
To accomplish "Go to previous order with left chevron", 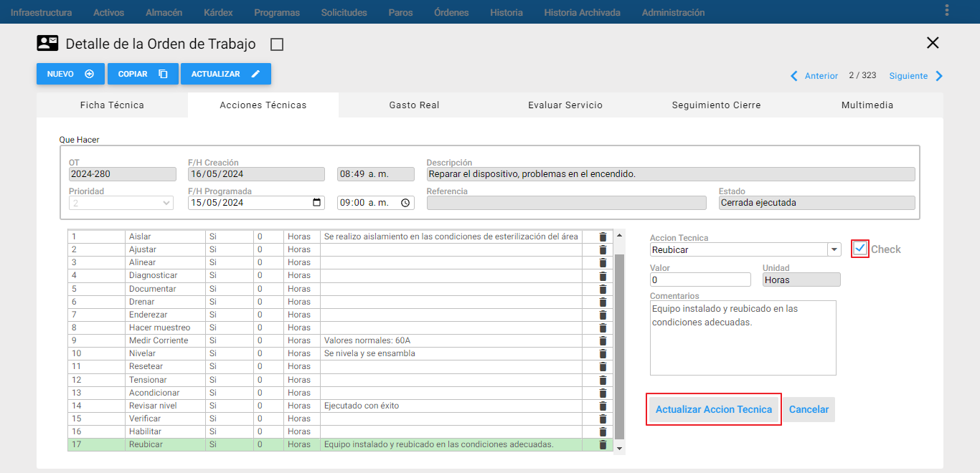I will tap(794, 76).
